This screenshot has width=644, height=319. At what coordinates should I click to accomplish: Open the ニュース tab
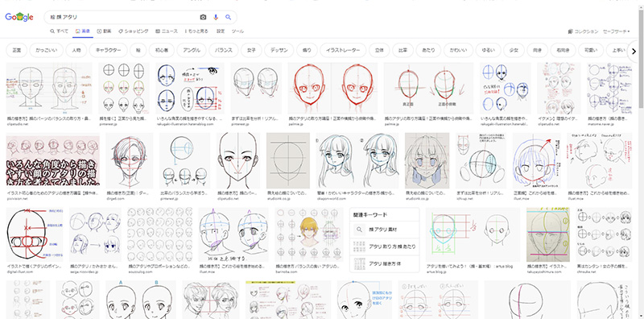(x=167, y=31)
